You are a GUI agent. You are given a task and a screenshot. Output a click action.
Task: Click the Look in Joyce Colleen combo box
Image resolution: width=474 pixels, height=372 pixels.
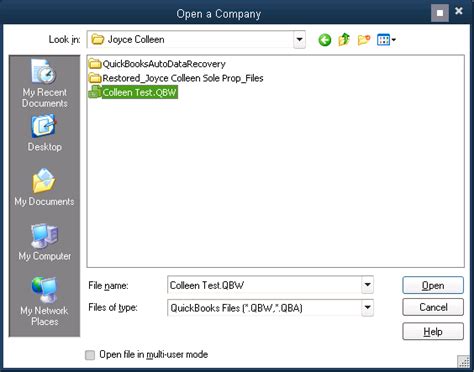click(x=196, y=40)
